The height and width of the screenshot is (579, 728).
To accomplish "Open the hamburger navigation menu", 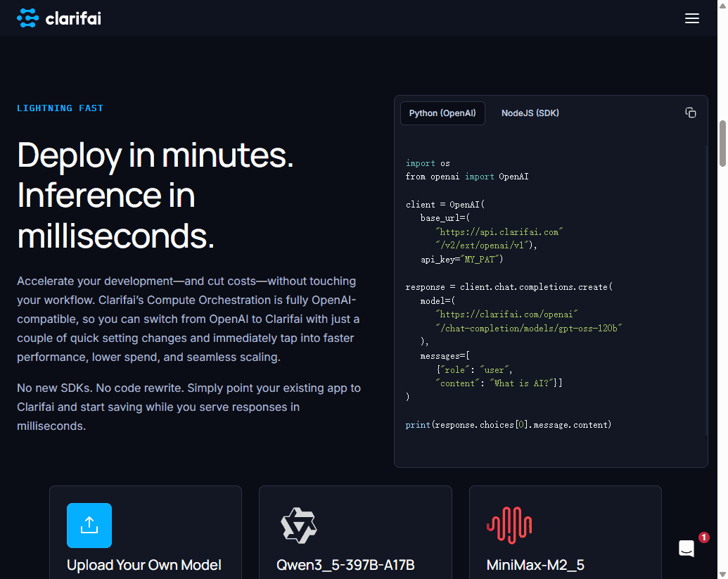I will click(x=692, y=18).
